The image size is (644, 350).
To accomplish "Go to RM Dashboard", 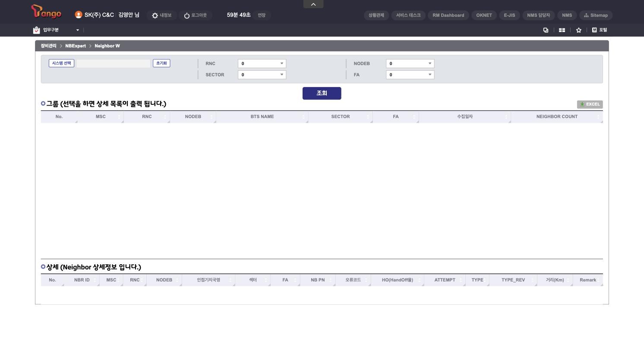I will [x=448, y=16].
